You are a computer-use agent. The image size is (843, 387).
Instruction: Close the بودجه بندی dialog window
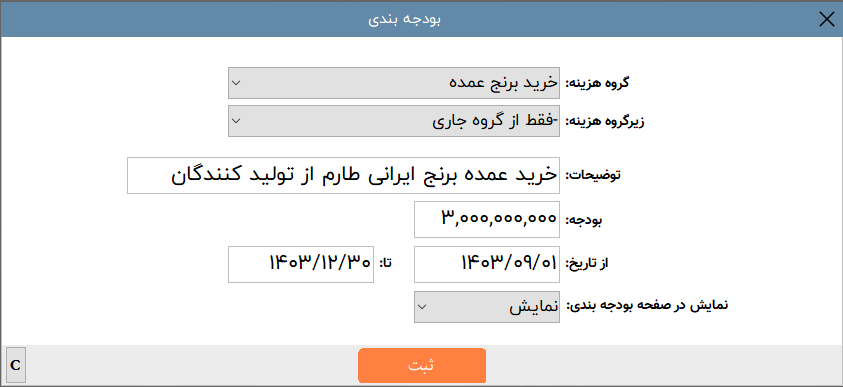pos(827,19)
